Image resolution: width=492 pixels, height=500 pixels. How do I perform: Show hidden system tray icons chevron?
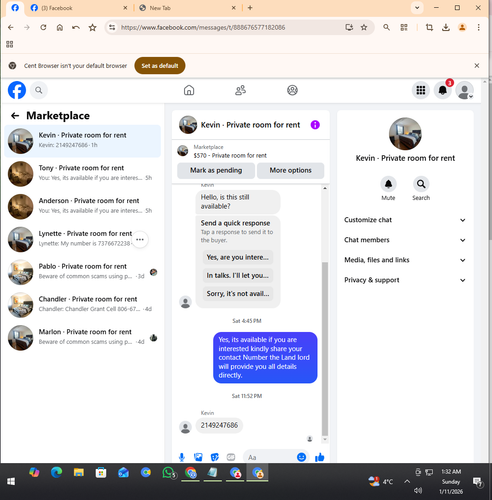click(407, 481)
